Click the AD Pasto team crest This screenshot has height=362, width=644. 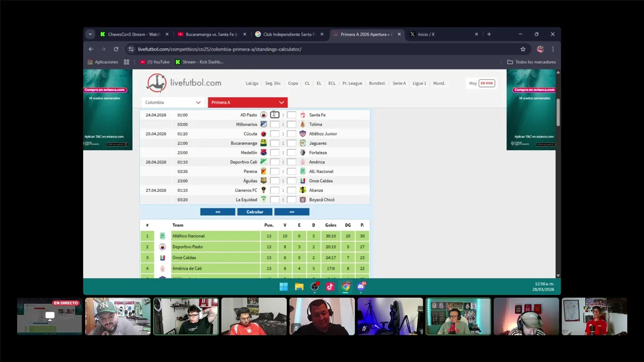[x=263, y=115]
